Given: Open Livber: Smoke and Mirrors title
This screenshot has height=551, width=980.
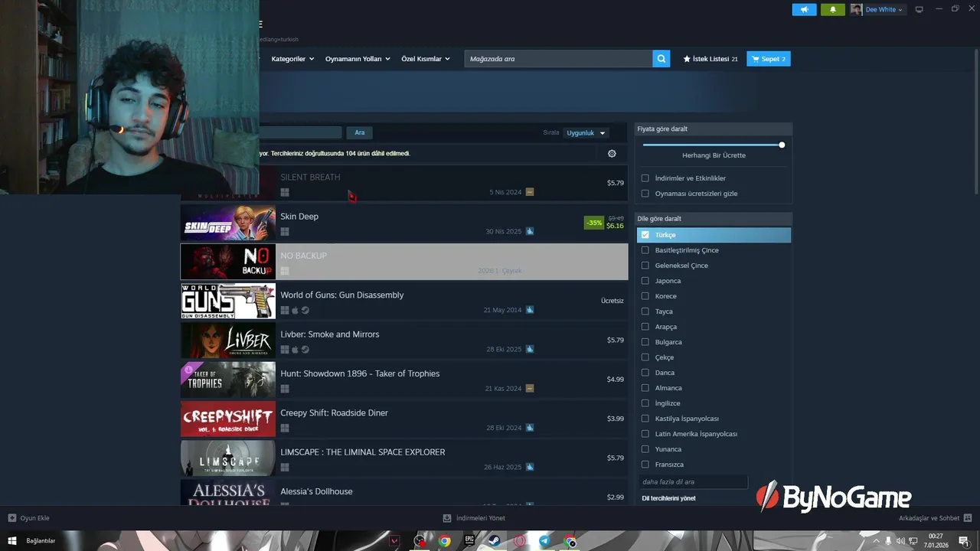Looking at the screenshot, I should pos(330,334).
